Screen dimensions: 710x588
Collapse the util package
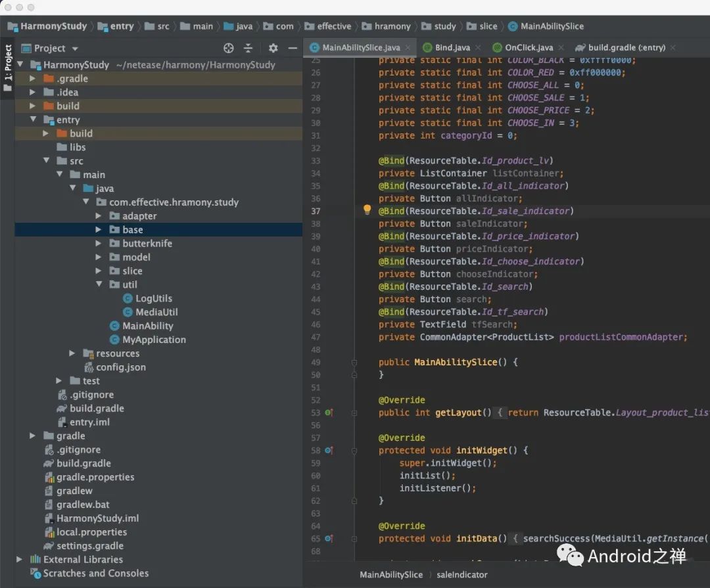tap(99, 284)
